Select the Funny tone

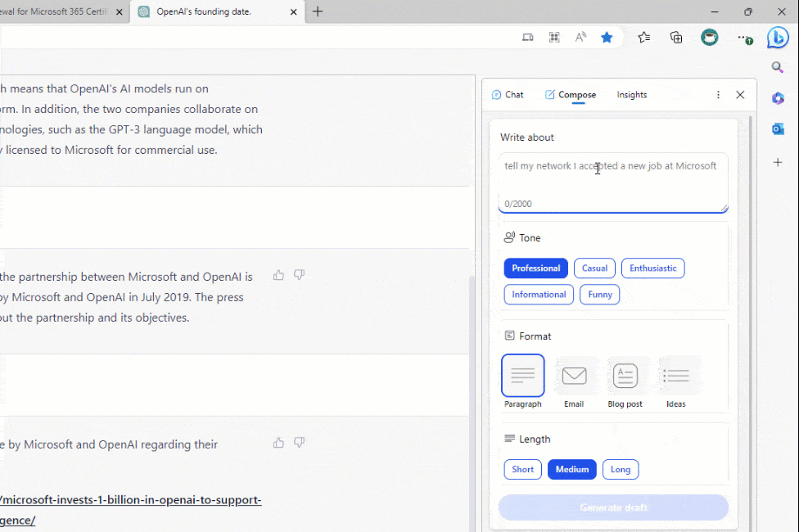[x=600, y=295]
